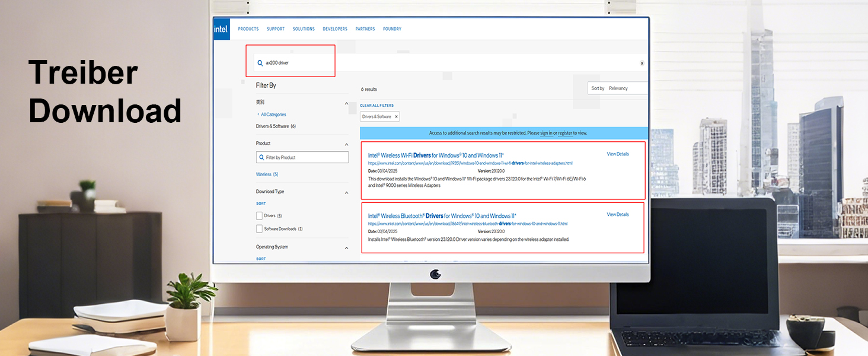Click the magnifier icon in Filter by Product
The width and height of the screenshot is (868, 356).
[261, 158]
